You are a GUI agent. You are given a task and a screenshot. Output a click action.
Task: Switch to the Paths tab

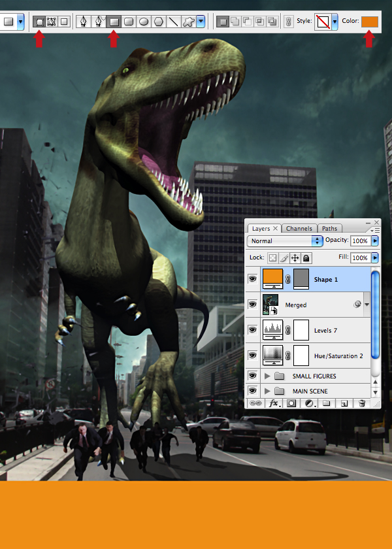tap(329, 228)
